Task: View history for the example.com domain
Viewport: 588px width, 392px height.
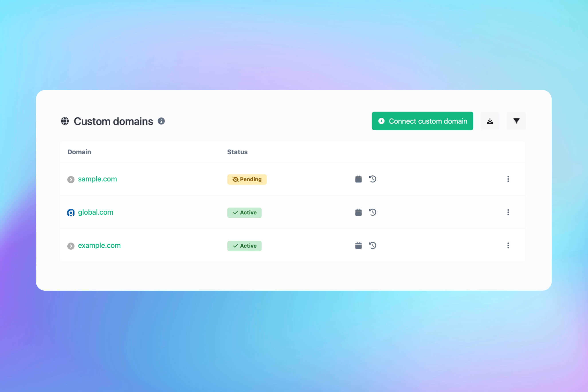Action: pos(372,245)
